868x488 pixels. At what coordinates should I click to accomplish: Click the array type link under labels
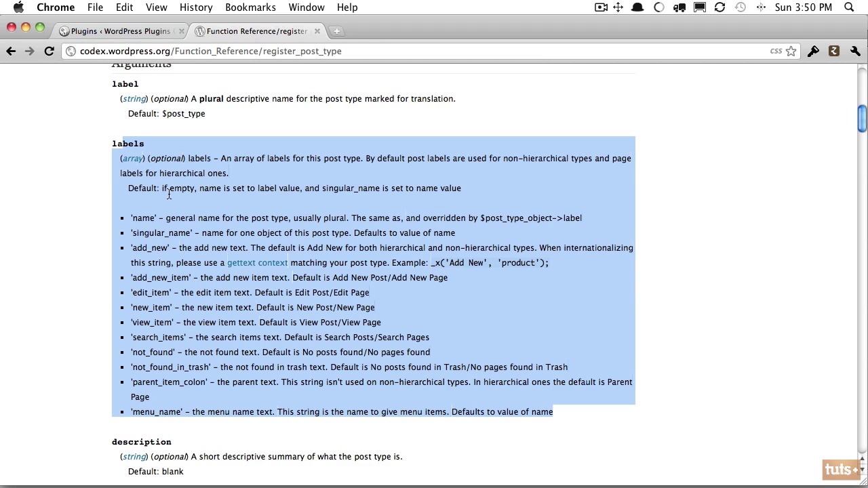click(x=132, y=158)
